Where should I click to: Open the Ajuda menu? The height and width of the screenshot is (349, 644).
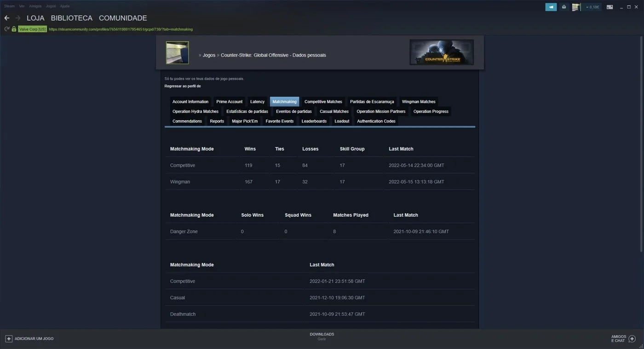[65, 6]
